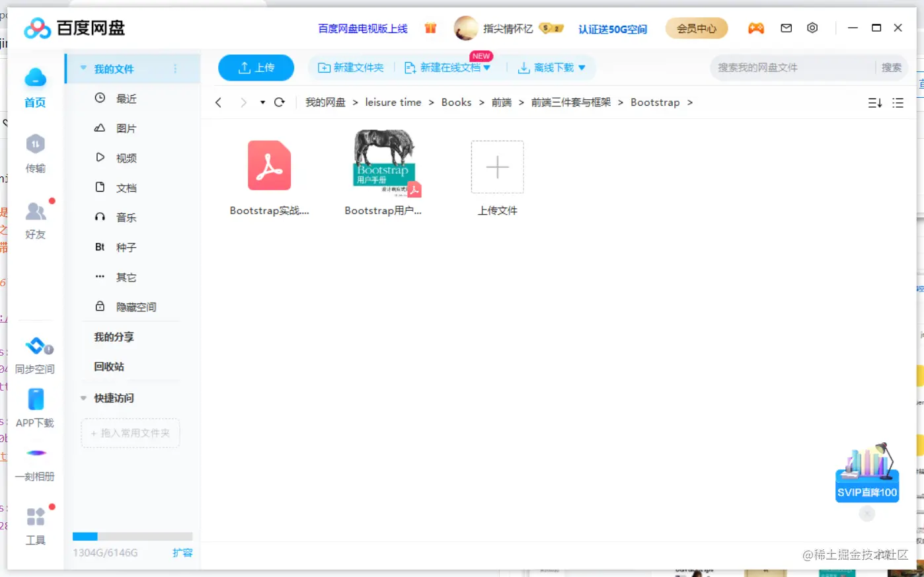This screenshot has height=577, width=924.
Task: Focus the 搜索我的网盘文件 search field
Action: (x=792, y=67)
